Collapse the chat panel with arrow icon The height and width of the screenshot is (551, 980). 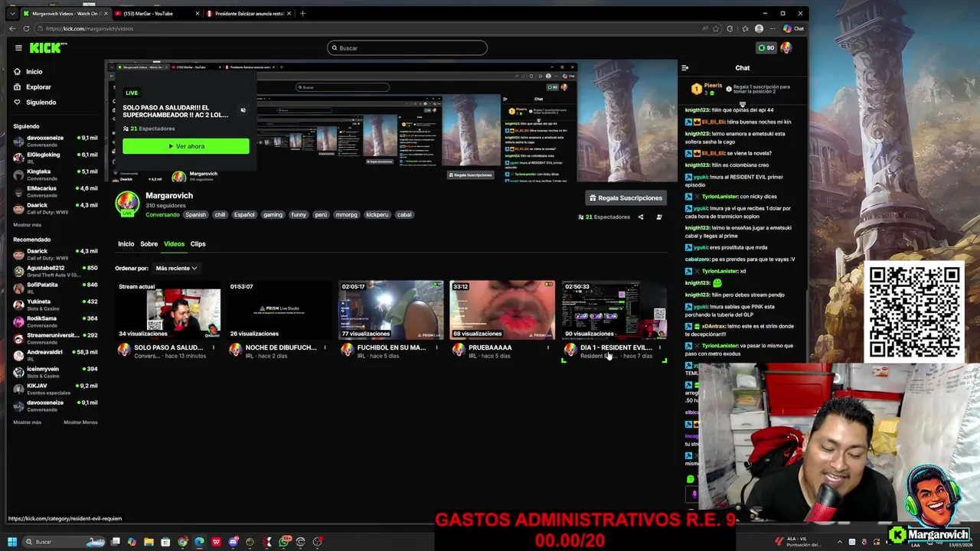click(684, 68)
